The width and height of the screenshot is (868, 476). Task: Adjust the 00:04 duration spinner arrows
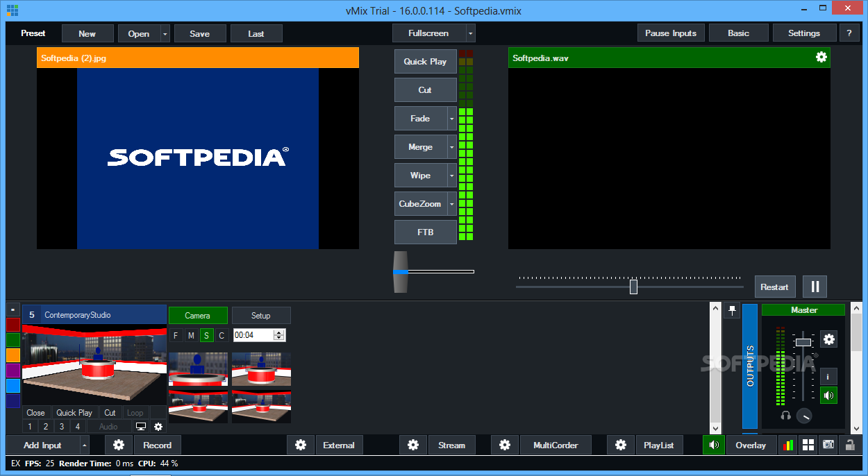click(279, 335)
